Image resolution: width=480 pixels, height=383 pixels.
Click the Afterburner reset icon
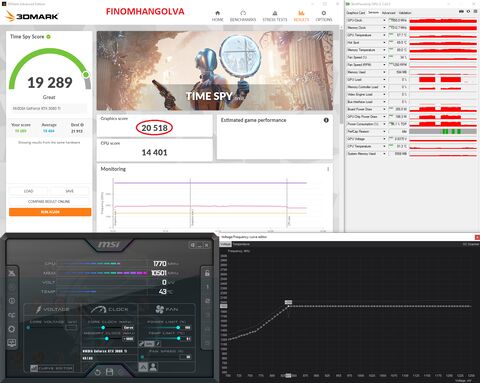(x=98, y=372)
